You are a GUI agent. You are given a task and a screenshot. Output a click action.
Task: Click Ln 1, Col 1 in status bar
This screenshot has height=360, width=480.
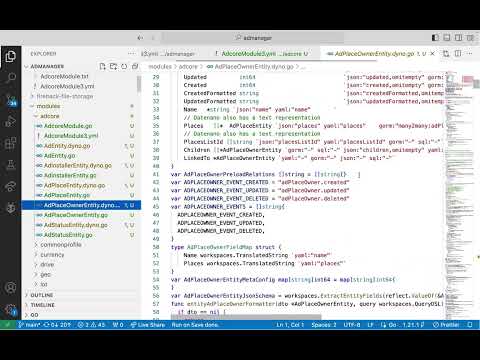[290, 324]
